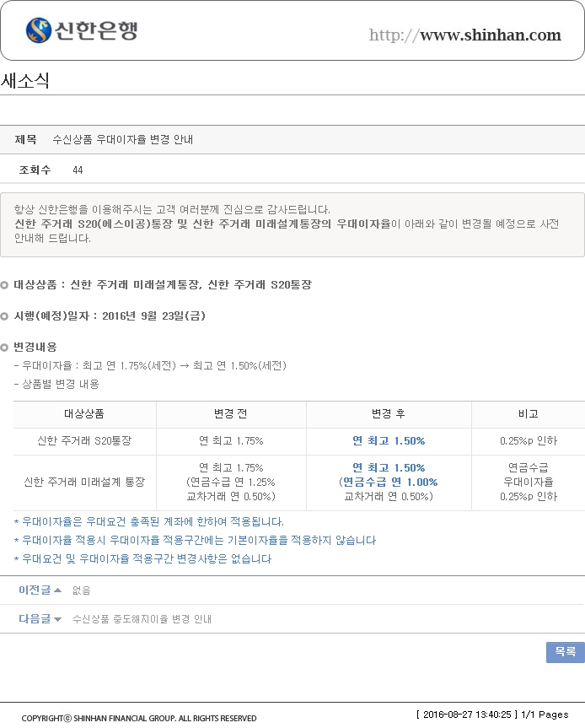The image size is (585, 728).
Task: Open next post 수신상품 중도해지이율 변경 안내
Action: [x=142, y=619]
